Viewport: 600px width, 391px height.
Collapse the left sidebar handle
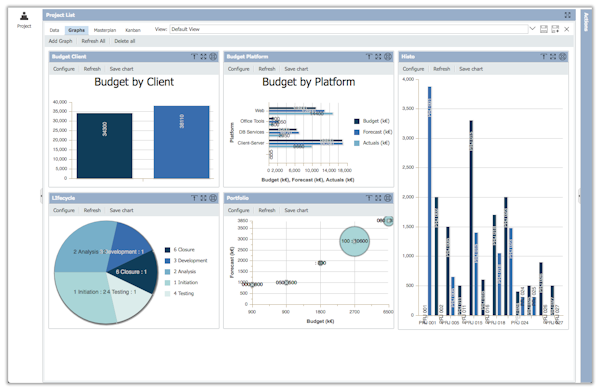click(x=41, y=196)
